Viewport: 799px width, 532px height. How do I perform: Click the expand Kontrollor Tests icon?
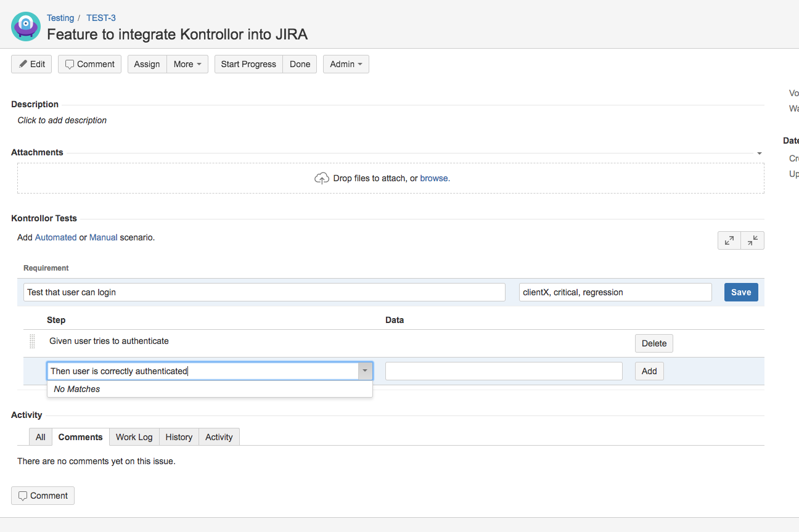pos(729,241)
